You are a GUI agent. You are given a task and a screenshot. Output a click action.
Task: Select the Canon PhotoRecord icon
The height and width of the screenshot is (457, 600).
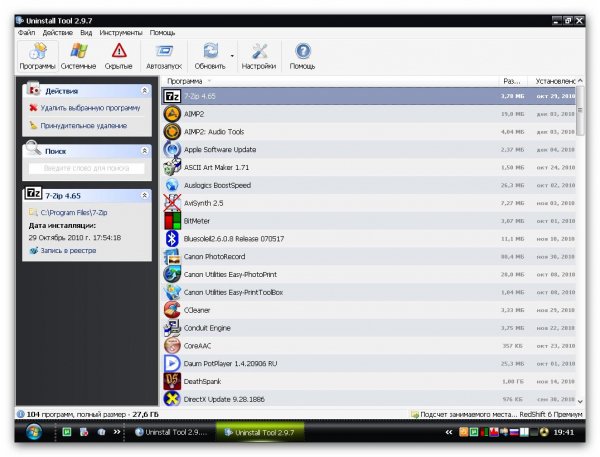tap(172, 256)
